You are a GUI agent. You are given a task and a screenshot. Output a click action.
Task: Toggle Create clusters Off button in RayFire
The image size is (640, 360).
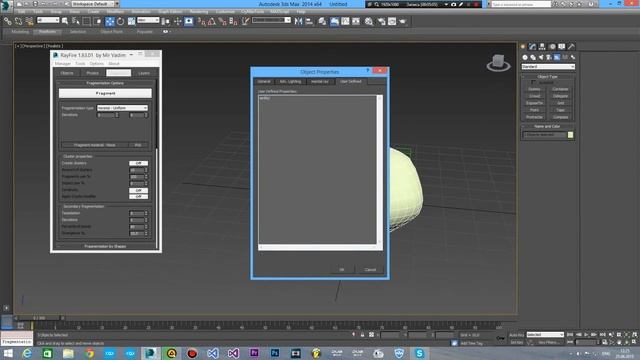(x=138, y=163)
